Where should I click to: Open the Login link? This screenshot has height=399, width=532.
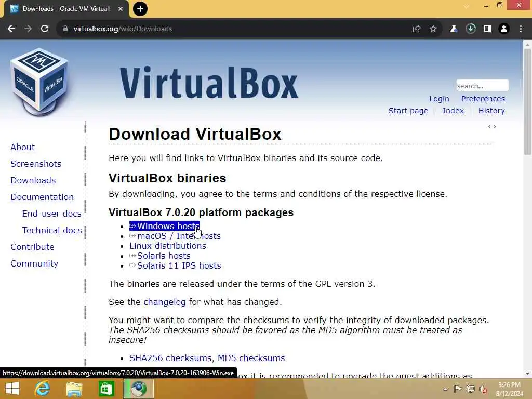pyautogui.click(x=439, y=99)
